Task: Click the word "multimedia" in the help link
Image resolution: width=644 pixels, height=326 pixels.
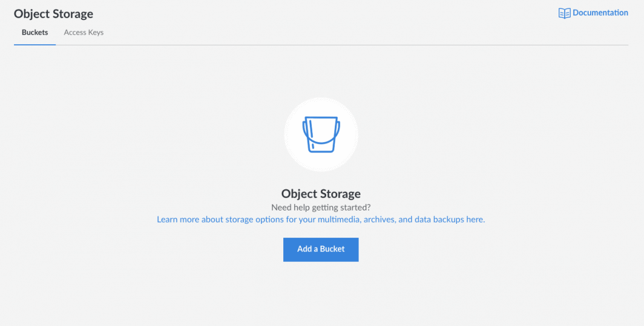Action: click(x=339, y=220)
